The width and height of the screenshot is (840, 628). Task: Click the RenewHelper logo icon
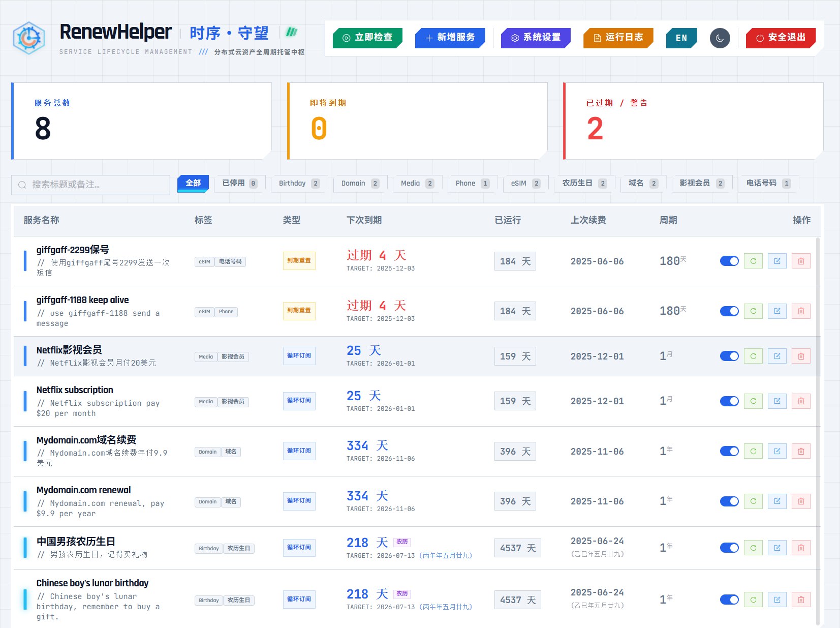point(29,38)
